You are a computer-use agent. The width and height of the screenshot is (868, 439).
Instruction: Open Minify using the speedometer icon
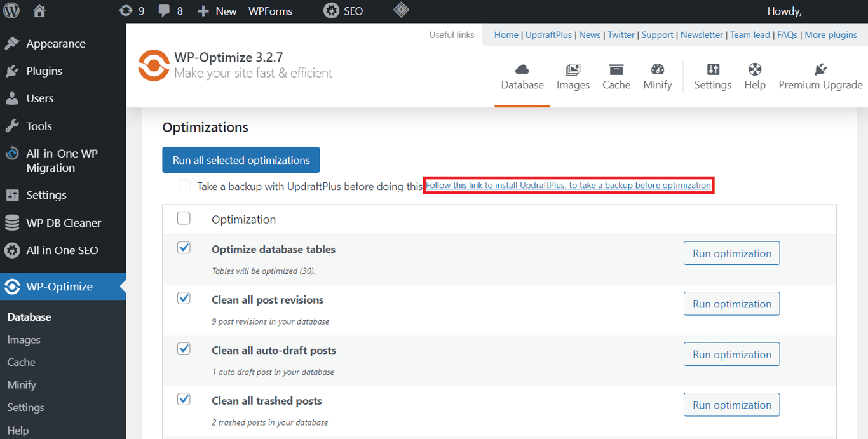tap(657, 76)
